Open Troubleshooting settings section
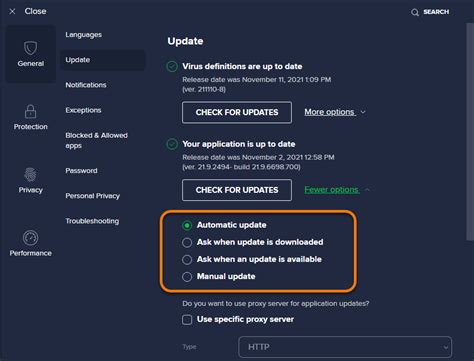Image resolution: width=474 pixels, height=361 pixels. [92, 221]
